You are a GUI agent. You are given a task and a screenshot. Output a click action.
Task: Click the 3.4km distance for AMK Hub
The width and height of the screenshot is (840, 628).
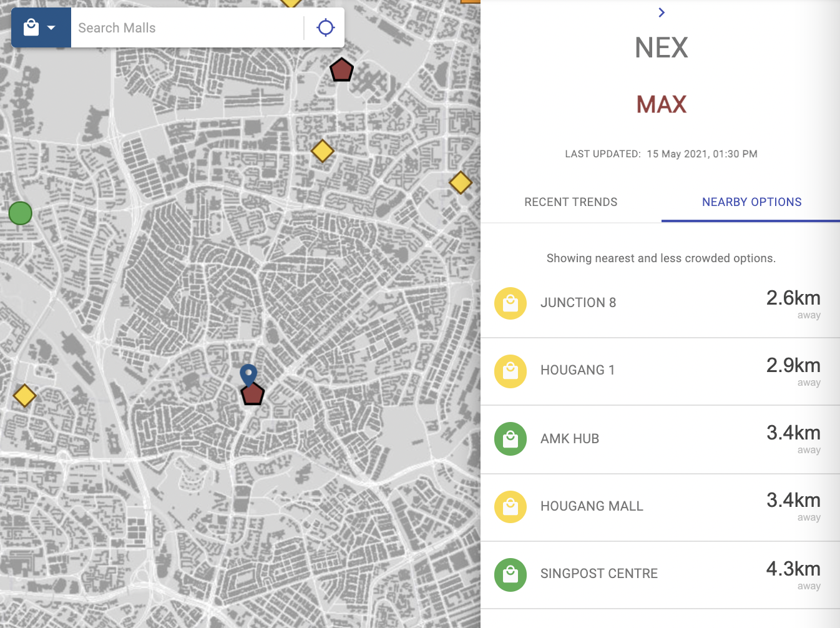pos(793,433)
